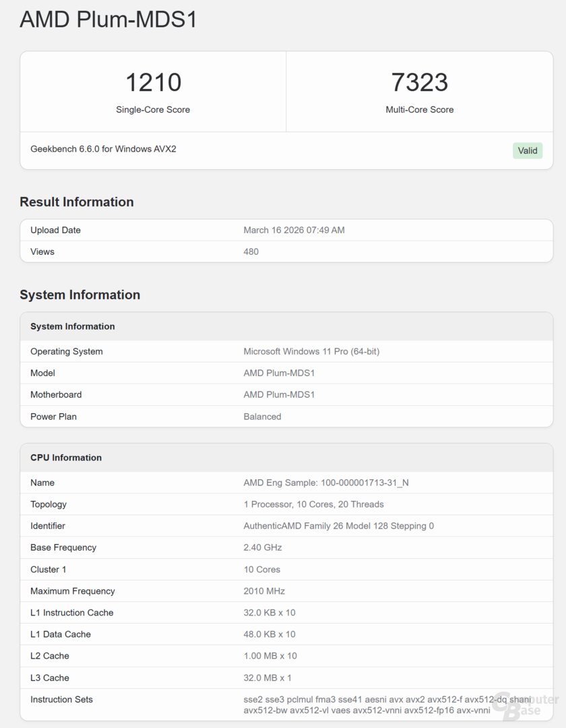The height and width of the screenshot is (728, 566).
Task: Click the L3 Cache row
Action: (x=49, y=677)
